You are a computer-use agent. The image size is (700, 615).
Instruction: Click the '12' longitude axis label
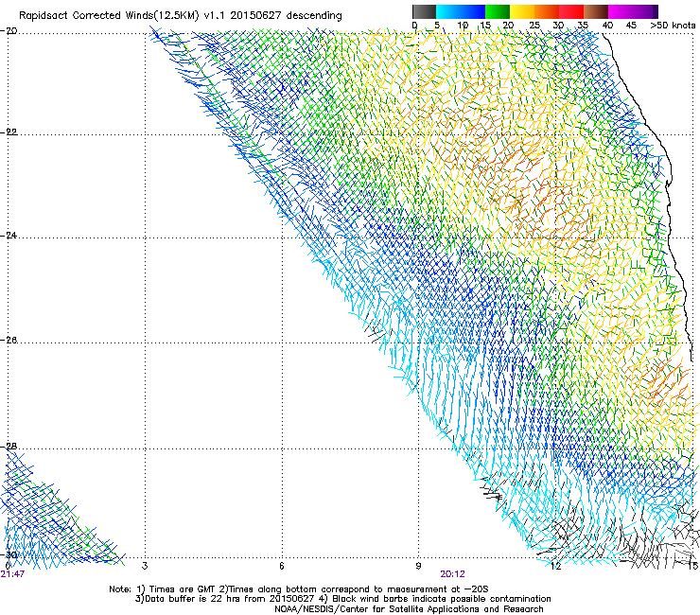(555, 566)
